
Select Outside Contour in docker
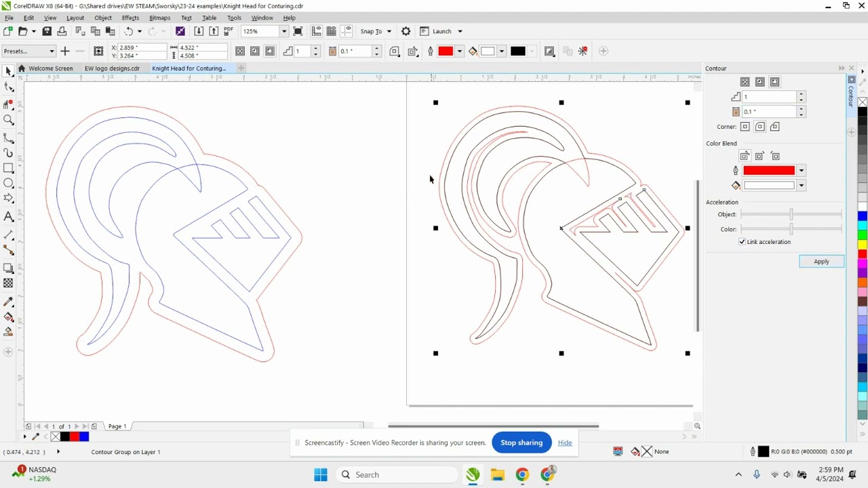774,82
